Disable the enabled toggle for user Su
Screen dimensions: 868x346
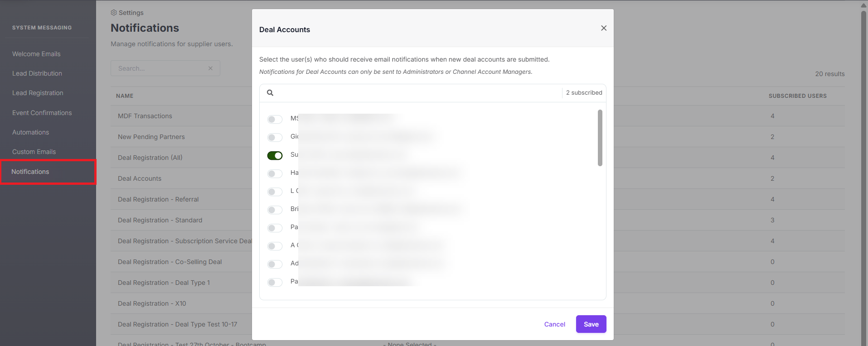point(275,155)
